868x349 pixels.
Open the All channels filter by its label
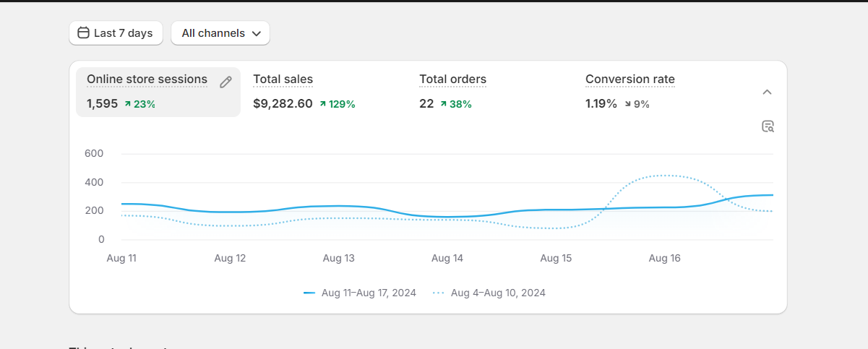coord(213,33)
